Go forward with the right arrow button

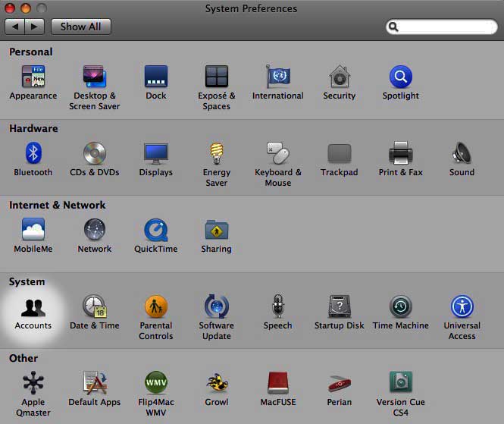(34, 27)
